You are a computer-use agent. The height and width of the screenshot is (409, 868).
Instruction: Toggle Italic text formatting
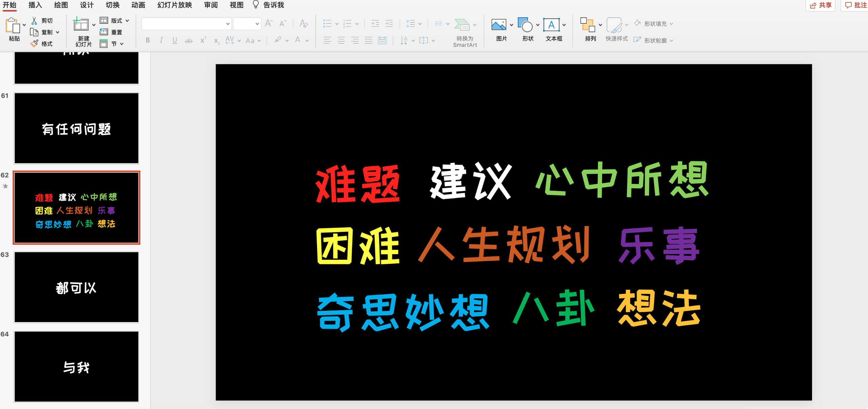click(x=161, y=40)
